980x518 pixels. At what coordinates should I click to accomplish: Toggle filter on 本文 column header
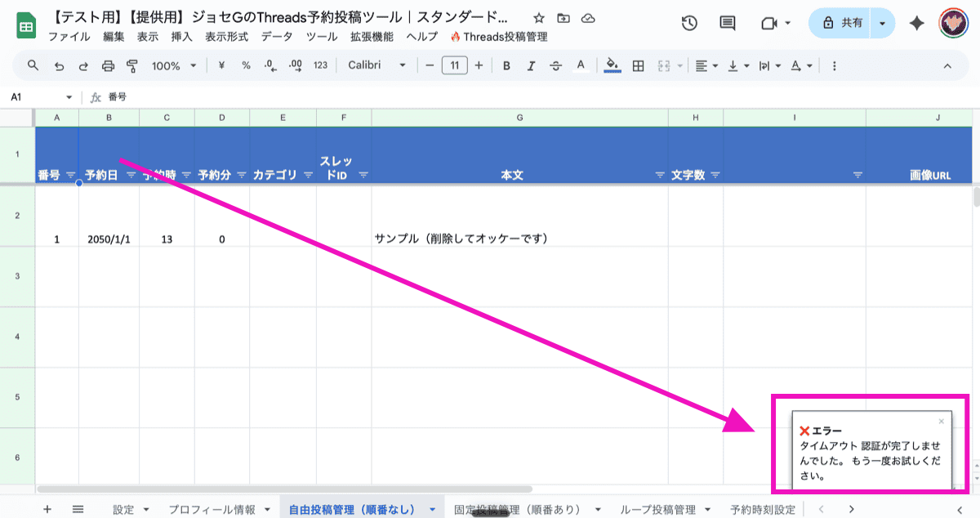pyautogui.click(x=660, y=175)
